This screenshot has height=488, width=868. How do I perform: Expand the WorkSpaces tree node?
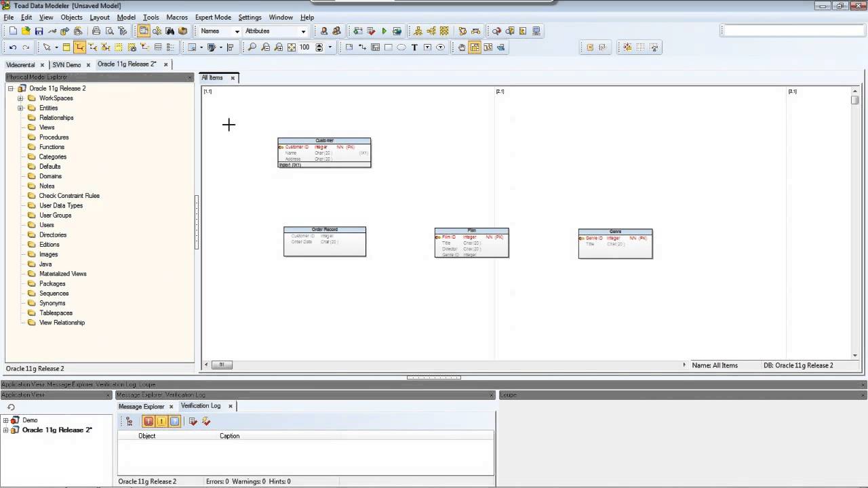pos(20,98)
